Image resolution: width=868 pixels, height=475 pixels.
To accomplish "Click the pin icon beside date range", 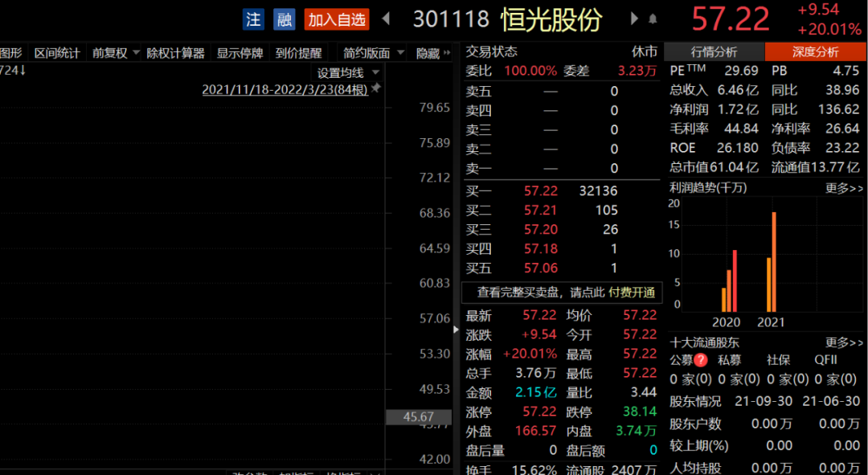I will (376, 88).
